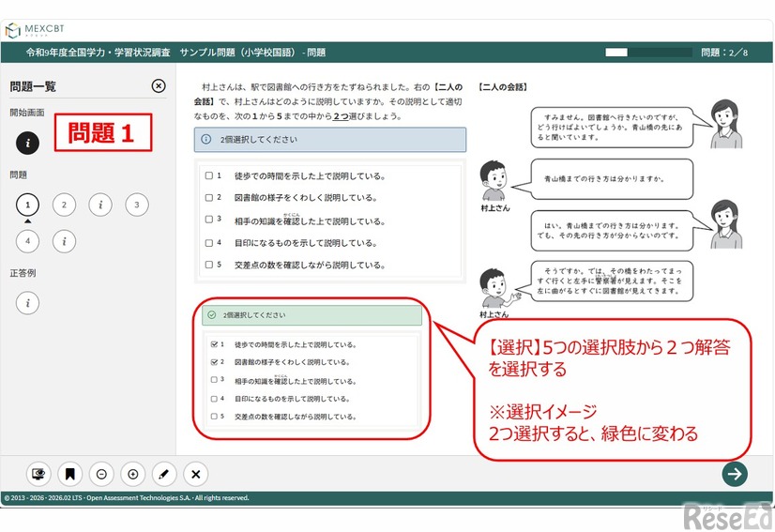Click the 問題 section label in sidebar
Image resolution: width=775 pixels, height=532 pixels.
pos(18,175)
